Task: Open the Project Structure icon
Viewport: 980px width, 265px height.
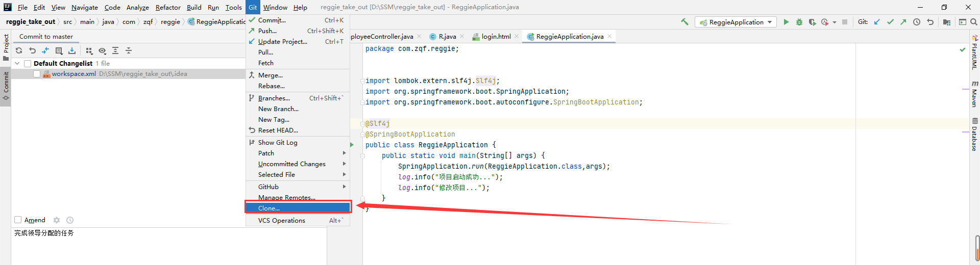Action: 947,22
